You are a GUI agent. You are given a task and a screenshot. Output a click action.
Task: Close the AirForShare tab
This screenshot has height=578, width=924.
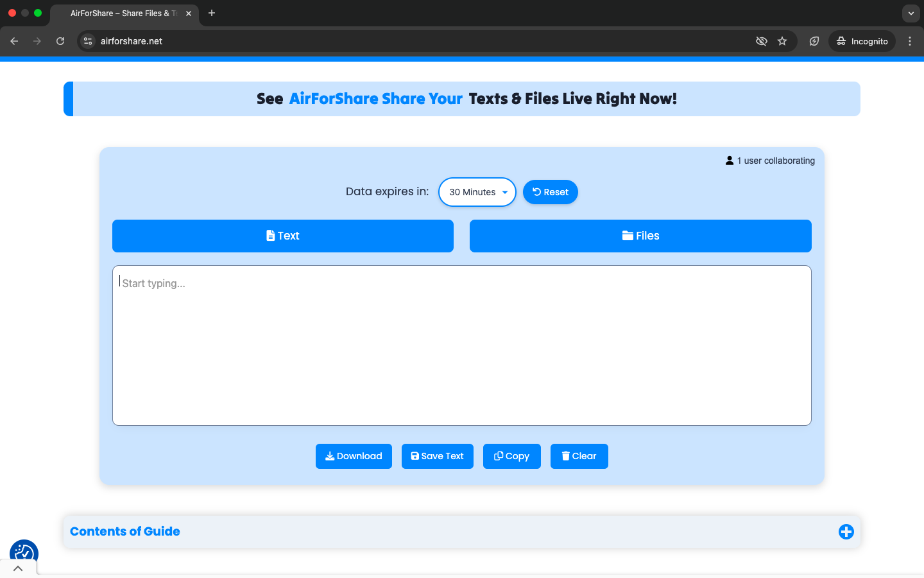coord(189,13)
